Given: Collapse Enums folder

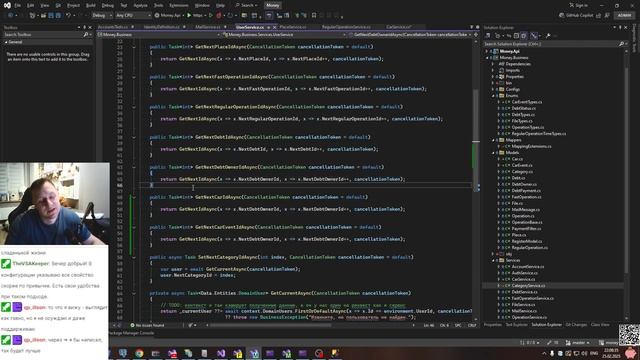Looking at the screenshot, I should point(493,96).
